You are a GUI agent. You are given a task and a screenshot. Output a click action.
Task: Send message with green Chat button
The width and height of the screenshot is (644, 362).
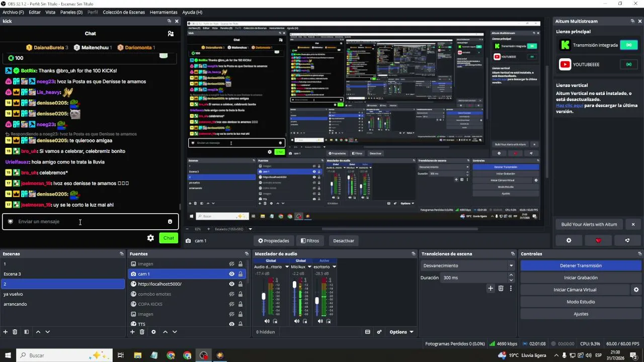[169, 238]
